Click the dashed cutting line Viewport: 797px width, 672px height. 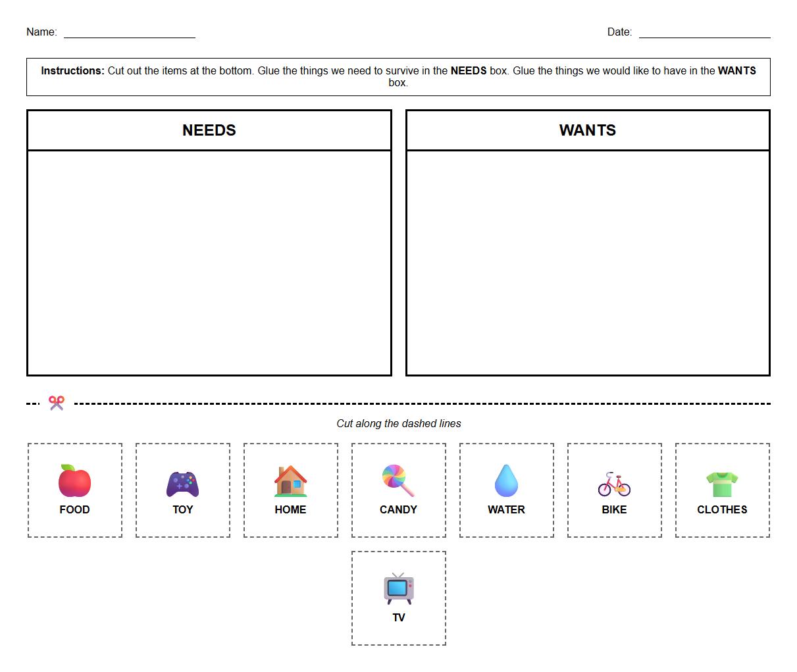(x=395, y=401)
